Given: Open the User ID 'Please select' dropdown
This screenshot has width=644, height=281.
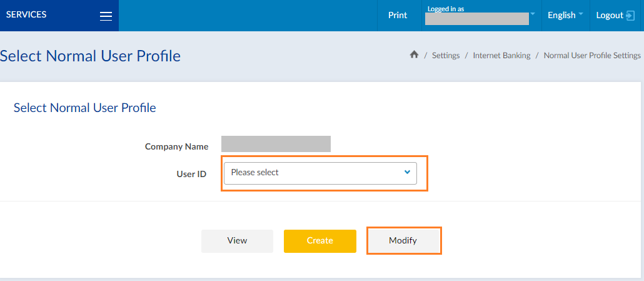Looking at the screenshot, I should (319, 173).
